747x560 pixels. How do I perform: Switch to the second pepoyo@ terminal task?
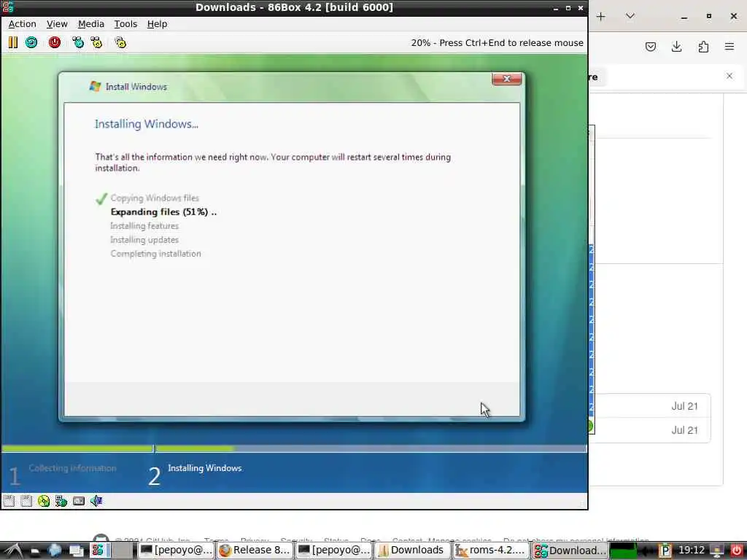point(333,551)
